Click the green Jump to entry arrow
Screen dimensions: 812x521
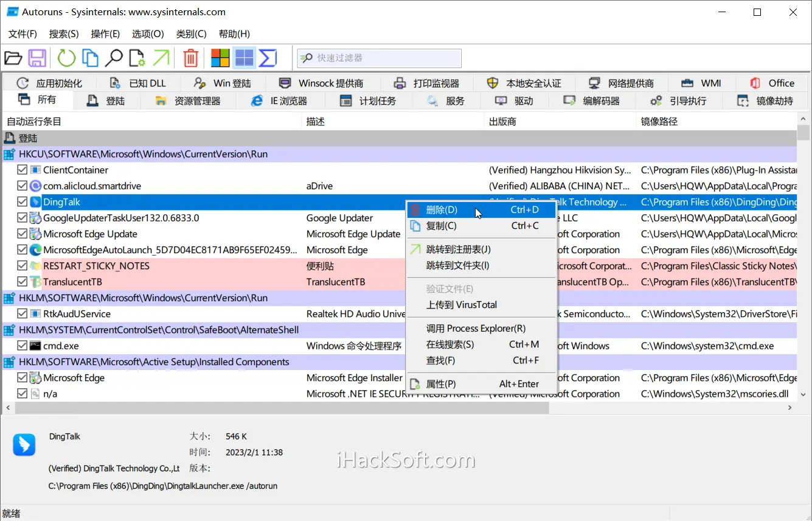[161, 58]
